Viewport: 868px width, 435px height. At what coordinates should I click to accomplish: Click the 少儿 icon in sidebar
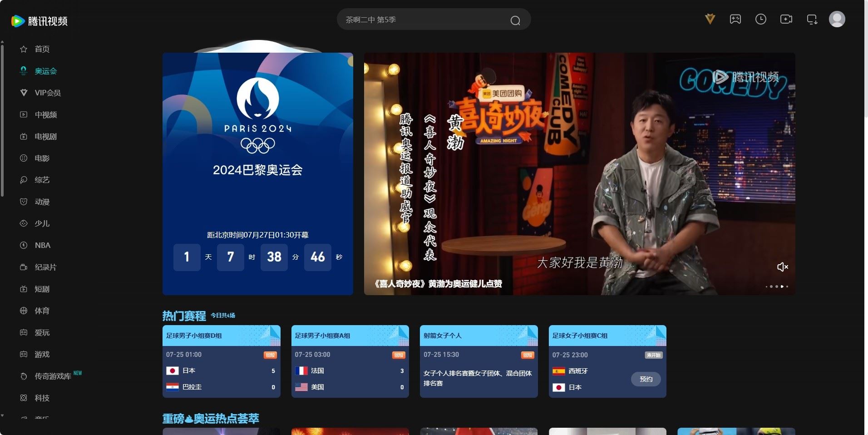24,223
